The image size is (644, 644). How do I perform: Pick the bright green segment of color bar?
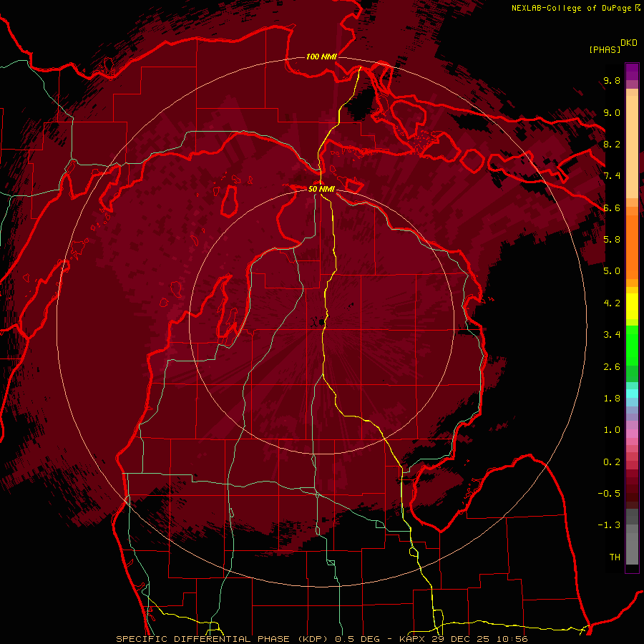click(632, 345)
